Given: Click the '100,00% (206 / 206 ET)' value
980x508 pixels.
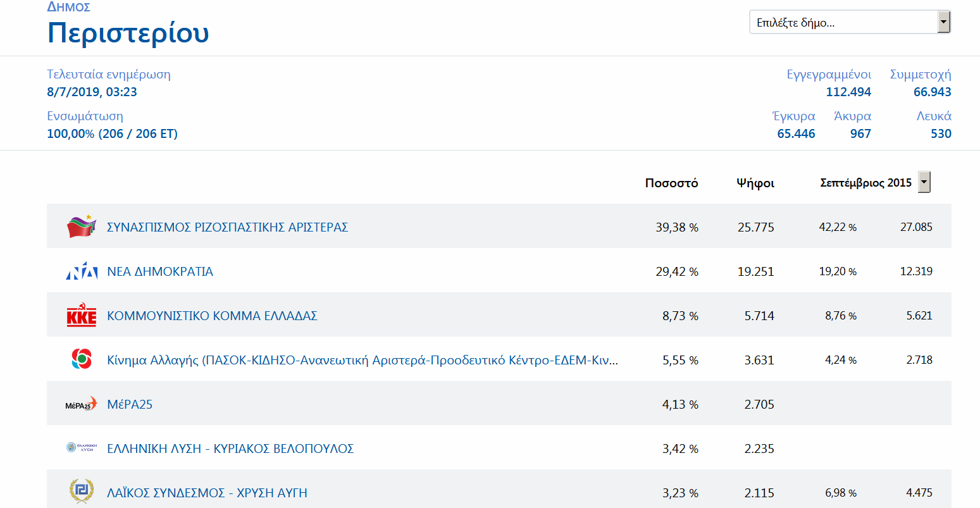Looking at the screenshot, I should (113, 133).
